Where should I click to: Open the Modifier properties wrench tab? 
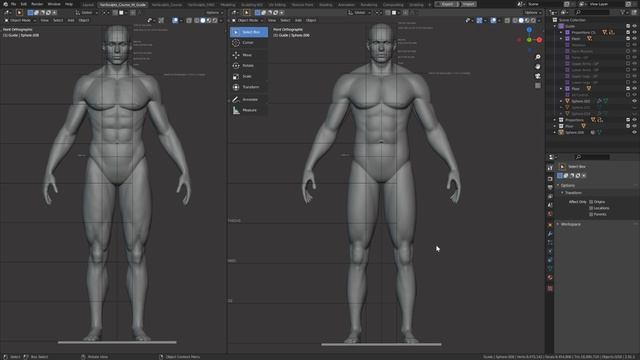550,233
